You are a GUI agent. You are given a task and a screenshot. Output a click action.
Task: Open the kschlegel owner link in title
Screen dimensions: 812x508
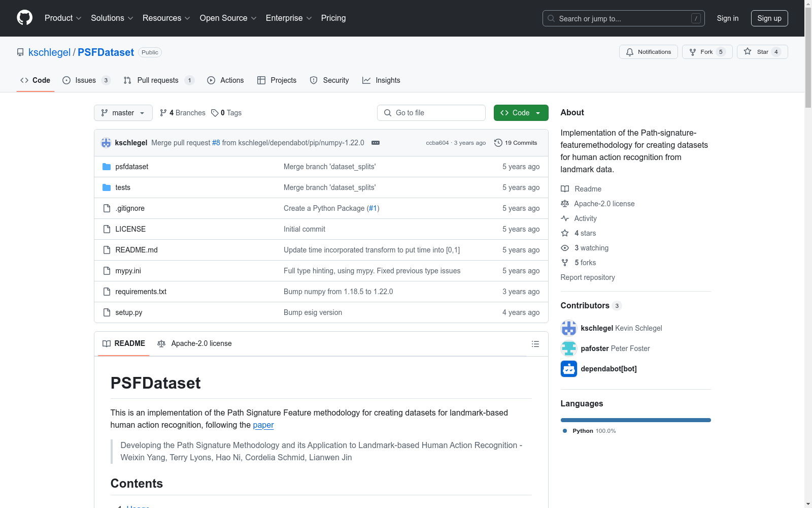click(x=49, y=52)
